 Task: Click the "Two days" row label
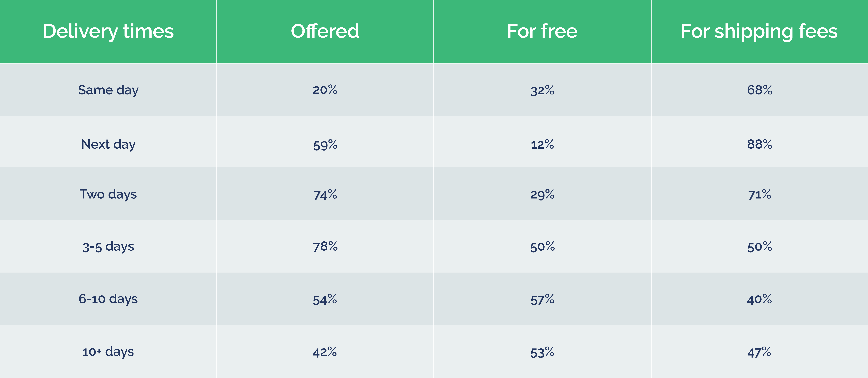point(108,194)
